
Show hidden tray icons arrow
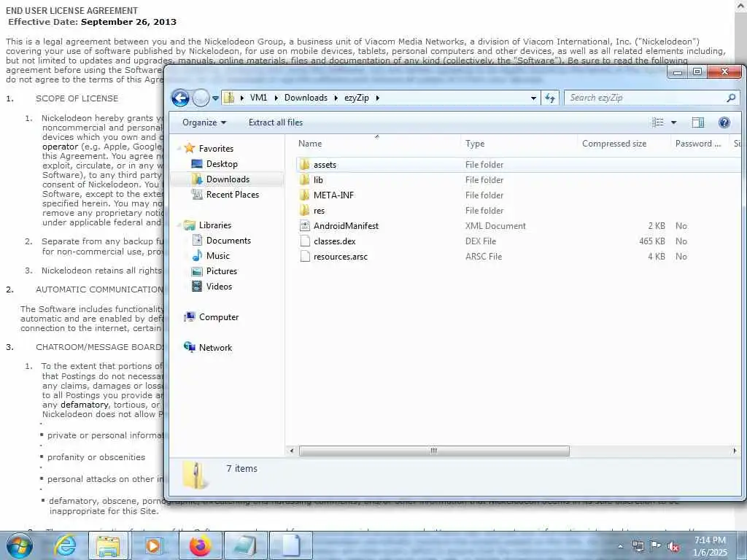620,547
